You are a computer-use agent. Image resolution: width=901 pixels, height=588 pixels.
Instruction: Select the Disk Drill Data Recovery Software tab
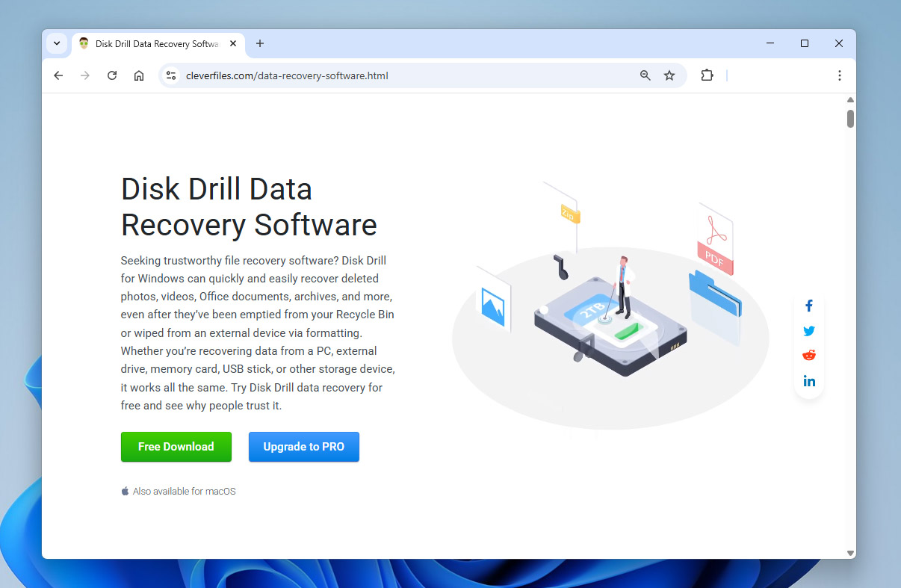pos(158,43)
